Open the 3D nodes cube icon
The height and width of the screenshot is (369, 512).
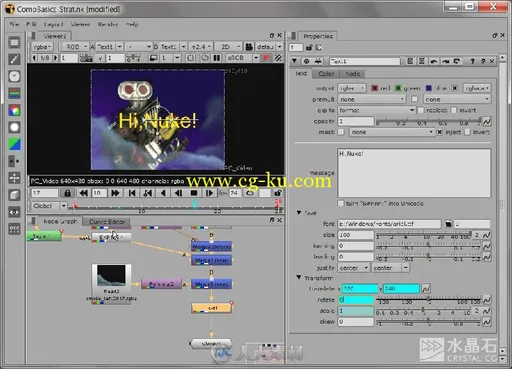click(14, 195)
